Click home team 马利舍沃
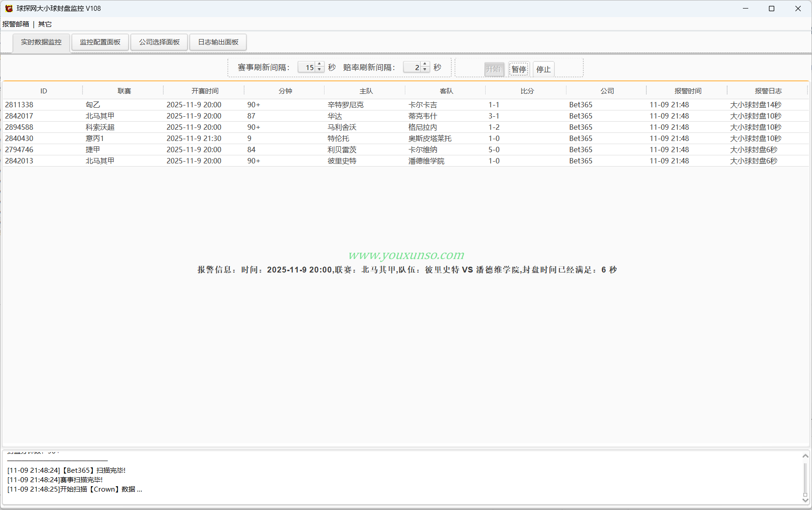Screen dimensions: 812x510 point(342,127)
